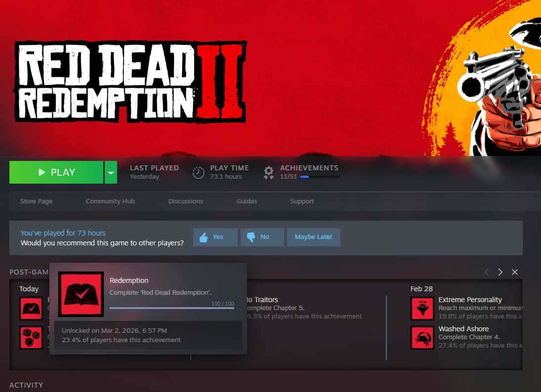The height and width of the screenshot is (392, 541).
Task: Click the Play Time 73.1 hours text
Action: click(229, 172)
